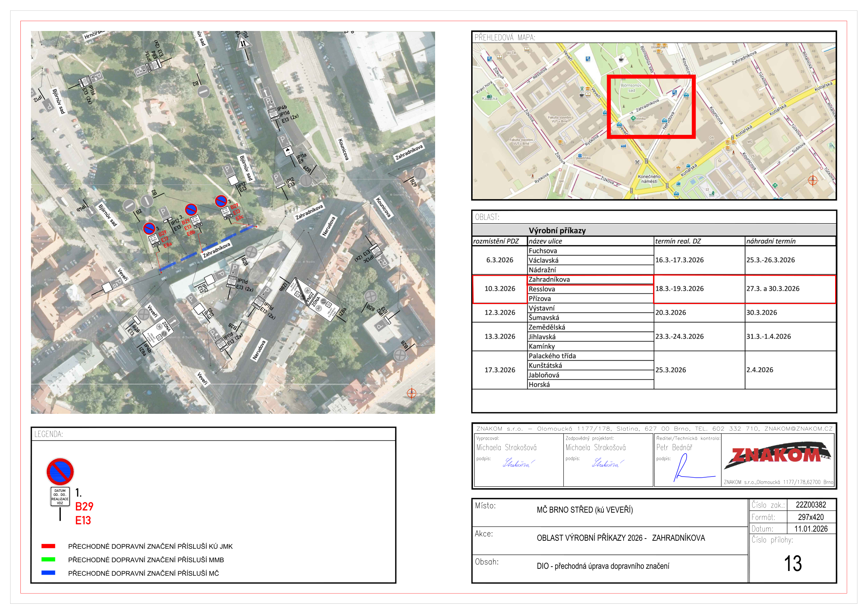
Task: Select the 'Kunštátská' street row
Action: pyautogui.click(x=591, y=365)
